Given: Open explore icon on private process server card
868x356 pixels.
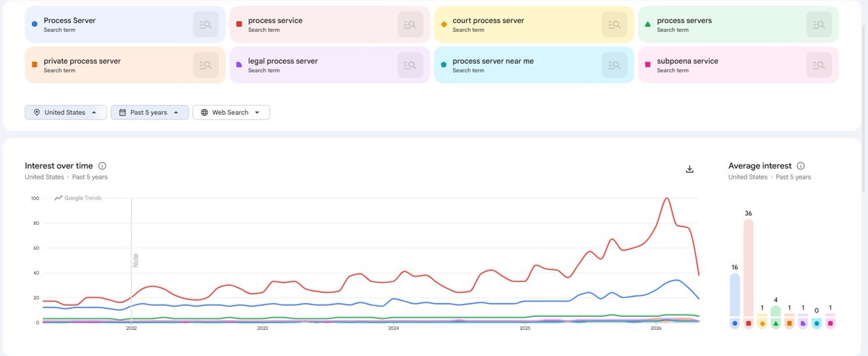Looking at the screenshot, I should tap(205, 65).
